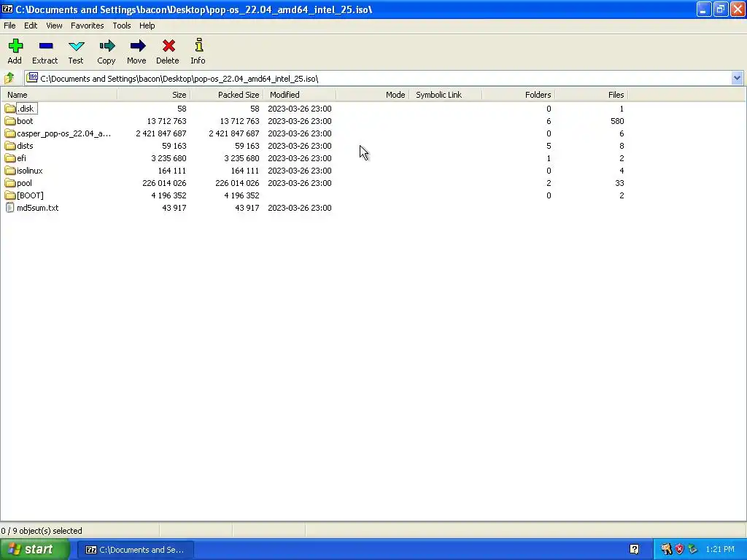This screenshot has width=747, height=560.
Task: Click size value 13 712 763
Action: click(x=166, y=121)
